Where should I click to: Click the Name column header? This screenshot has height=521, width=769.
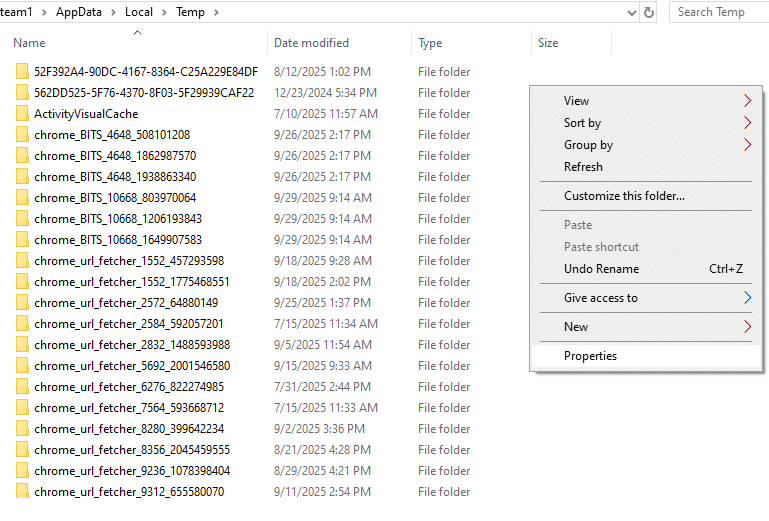(x=30, y=43)
